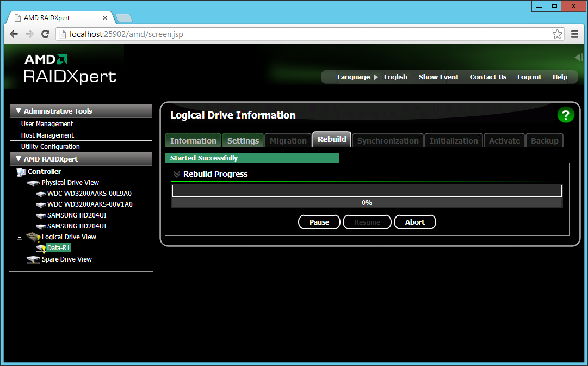Collapse the Logical Drive View tree node

coord(20,237)
